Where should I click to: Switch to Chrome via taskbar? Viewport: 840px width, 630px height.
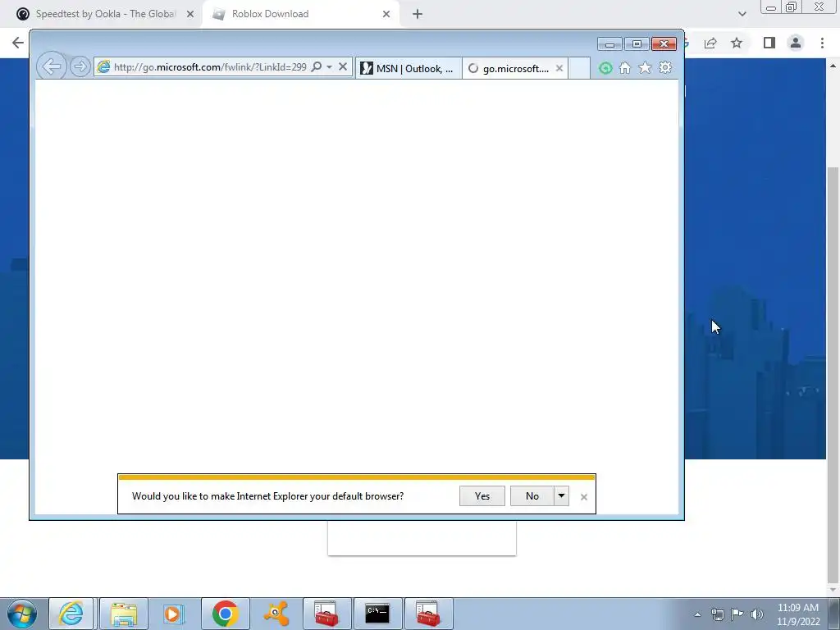[x=226, y=614]
